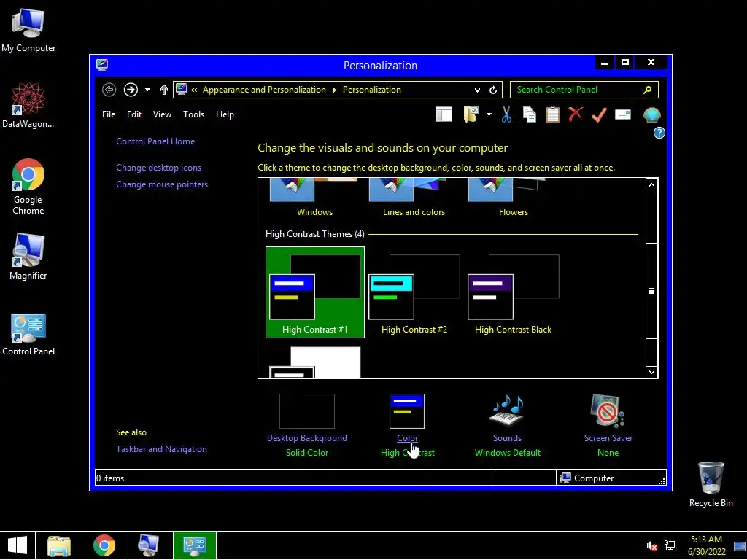Select the High Contrast #1 theme
The height and width of the screenshot is (560, 747).
[315, 292]
